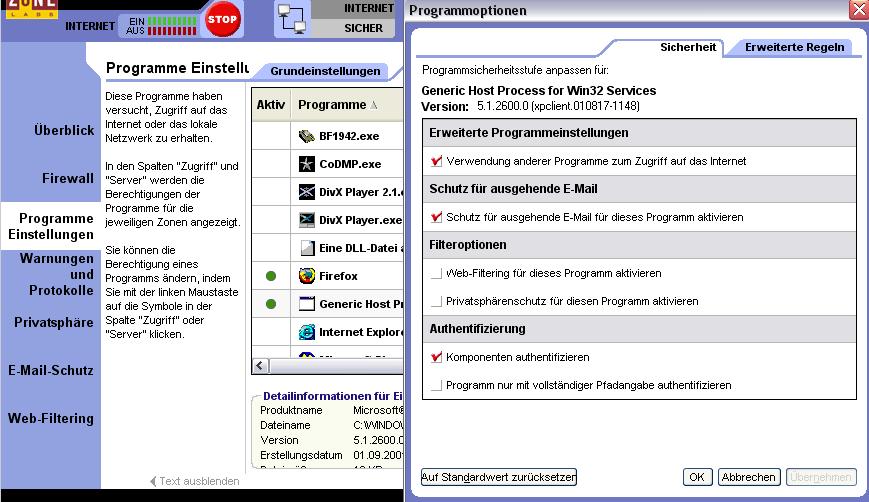
Task: Click the Firefox browser icon
Action: pyautogui.click(x=306, y=276)
